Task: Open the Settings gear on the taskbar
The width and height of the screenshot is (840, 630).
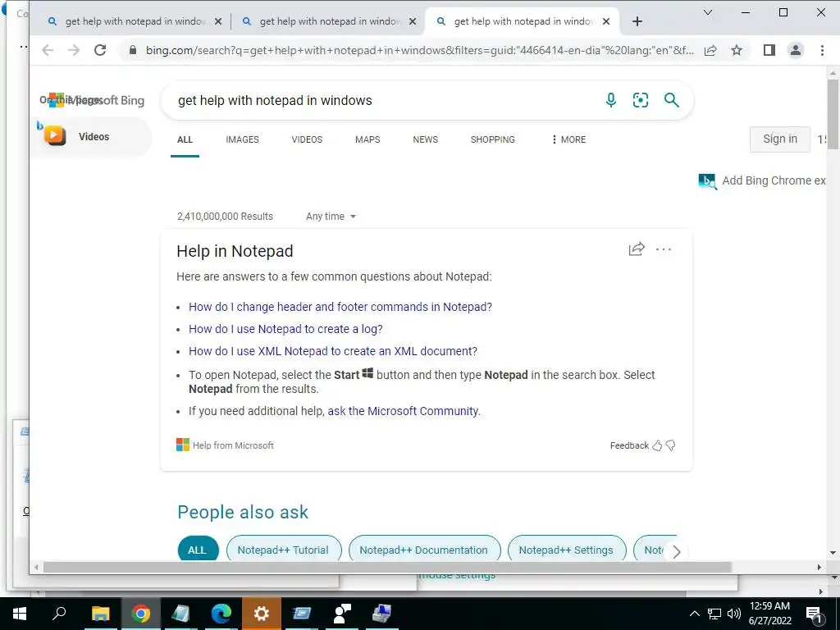Action: 262,614
